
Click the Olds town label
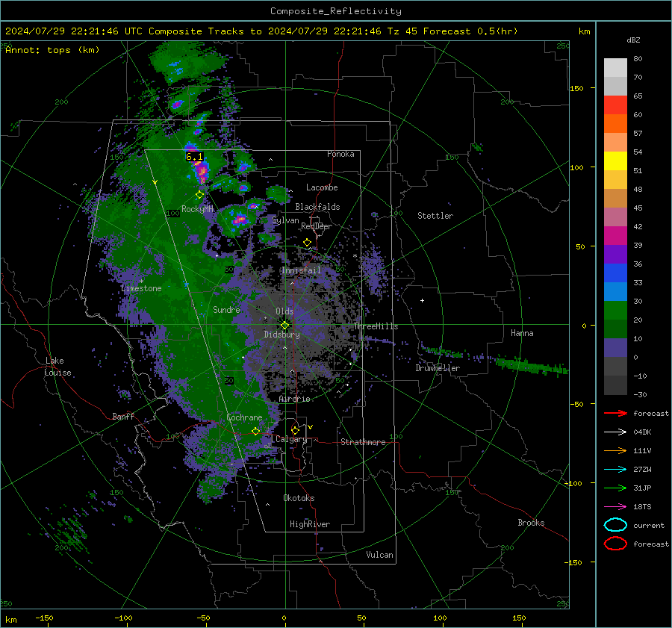tap(284, 311)
